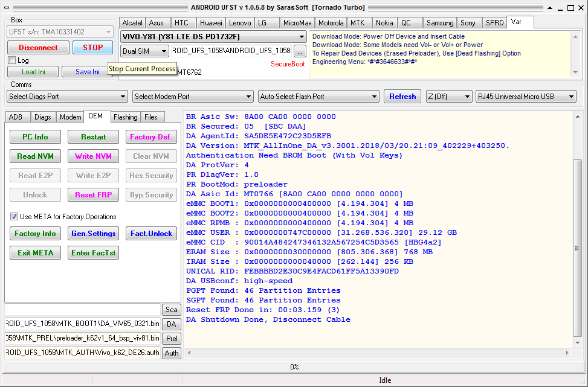Switch to the MicroMax brand tab
Screen dimensions: 588x387
[x=297, y=23]
